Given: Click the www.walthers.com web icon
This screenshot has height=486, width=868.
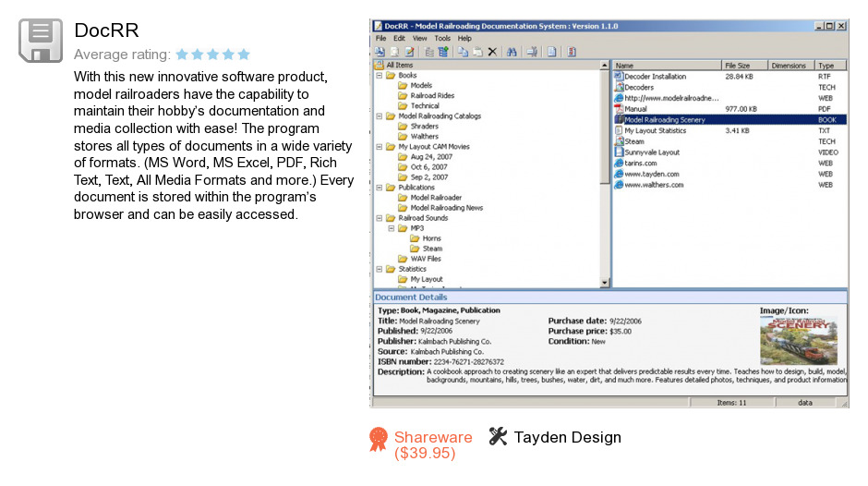Looking at the screenshot, I should [x=619, y=185].
